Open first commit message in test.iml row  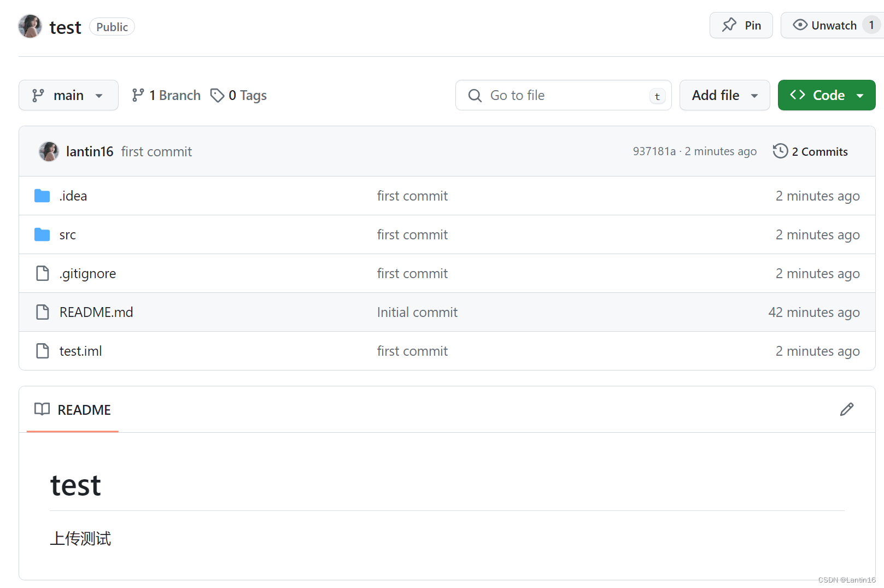pyautogui.click(x=412, y=351)
